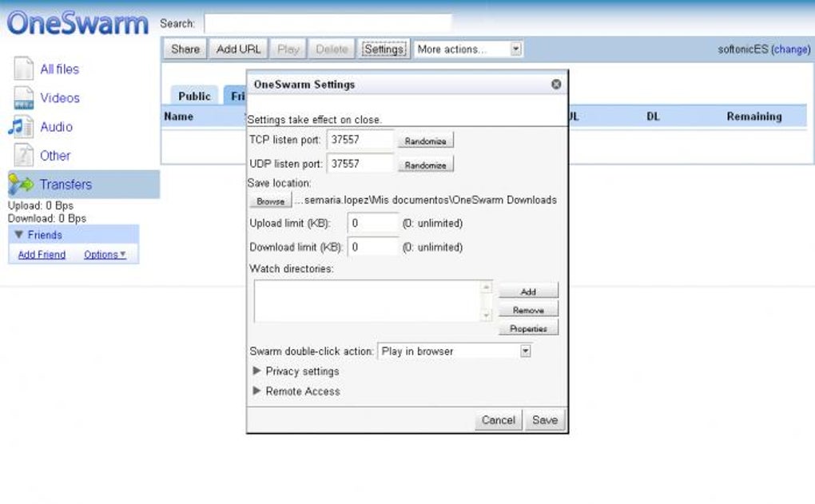Screen dimensions: 815x504
Task: Sort by the Name column header
Action: coord(179,117)
